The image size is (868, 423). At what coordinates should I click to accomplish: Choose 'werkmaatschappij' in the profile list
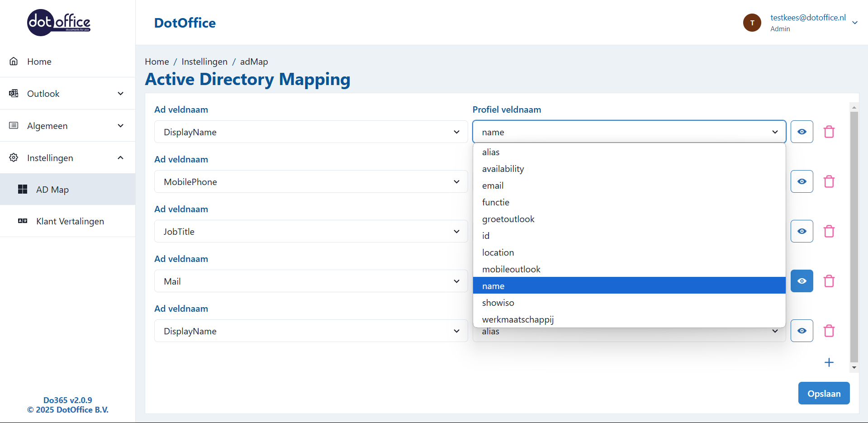tap(517, 319)
